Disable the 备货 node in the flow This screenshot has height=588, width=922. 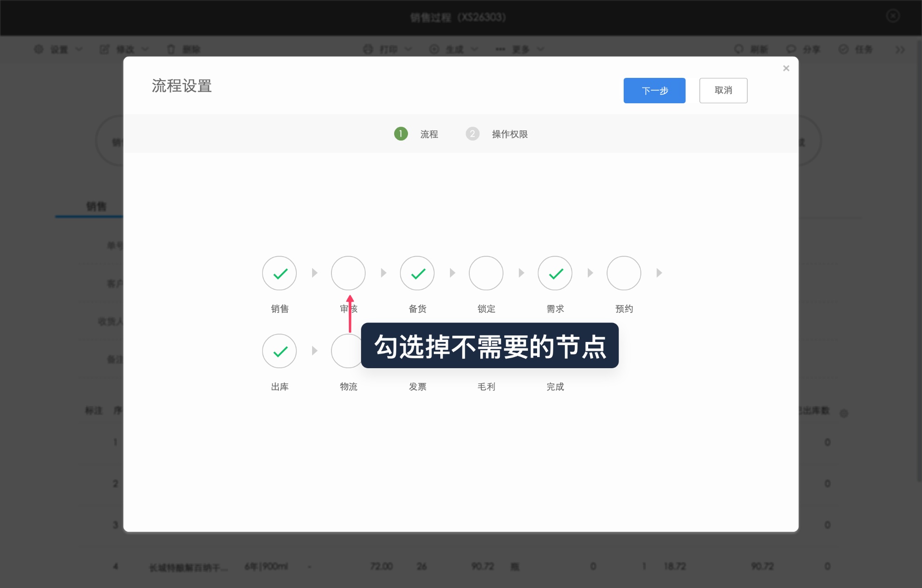click(x=417, y=273)
